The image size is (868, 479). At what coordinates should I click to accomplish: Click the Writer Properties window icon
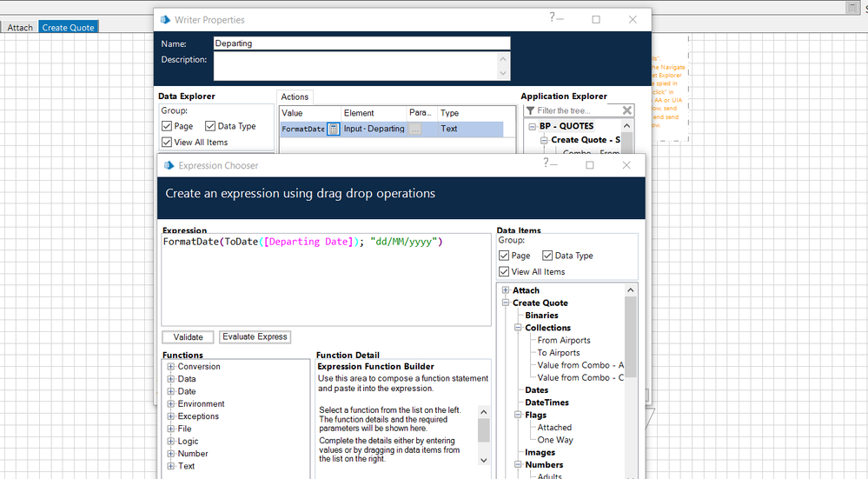tap(165, 19)
